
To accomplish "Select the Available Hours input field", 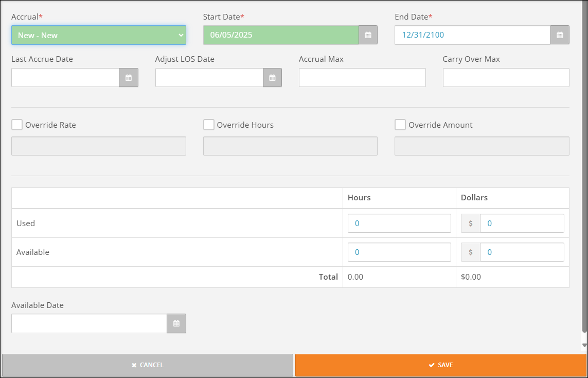I will [399, 252].
